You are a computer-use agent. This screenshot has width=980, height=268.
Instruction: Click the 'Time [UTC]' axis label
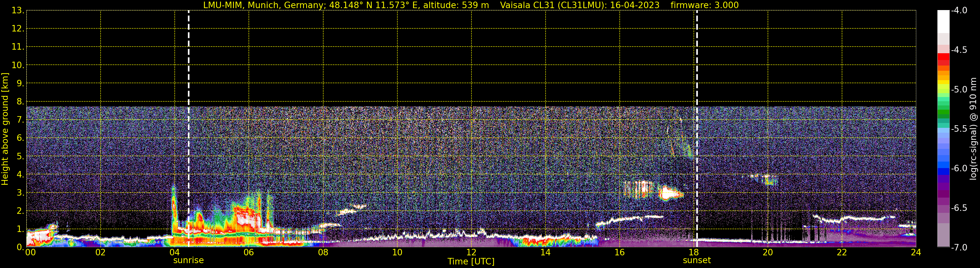[x=471, y=262]
